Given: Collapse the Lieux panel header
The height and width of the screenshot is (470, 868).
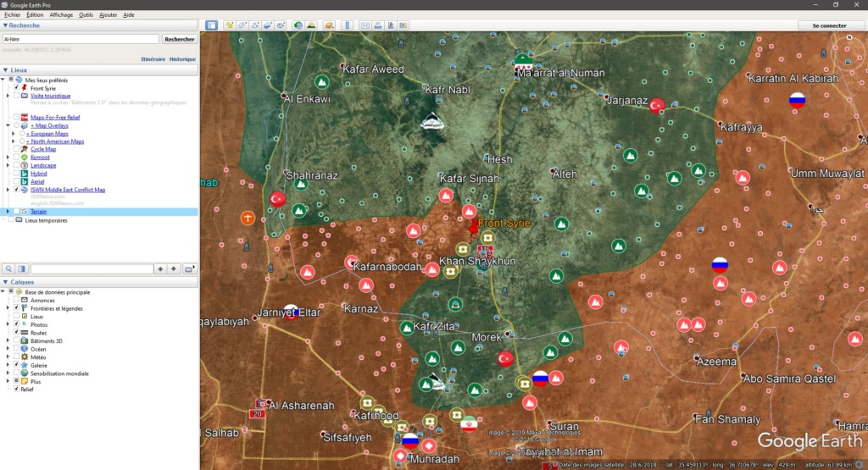Looking at the screenshot, I should (100, 70).
